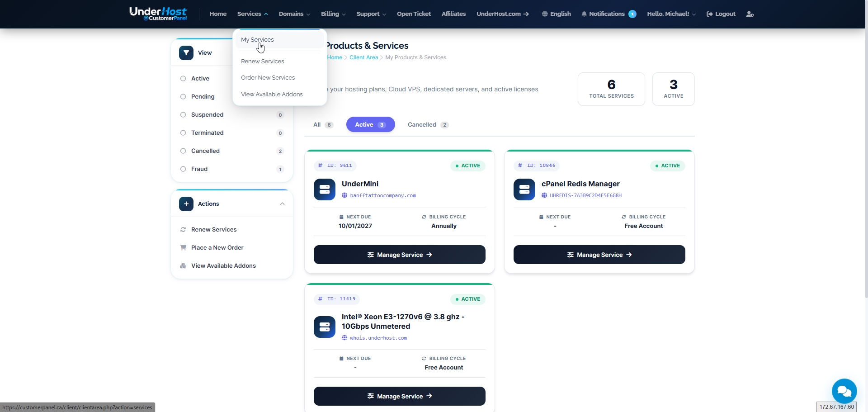Click the filter funnel icon beside View
Image resolution: width=868 pixels, height=412 pixels.
[186, 53]
